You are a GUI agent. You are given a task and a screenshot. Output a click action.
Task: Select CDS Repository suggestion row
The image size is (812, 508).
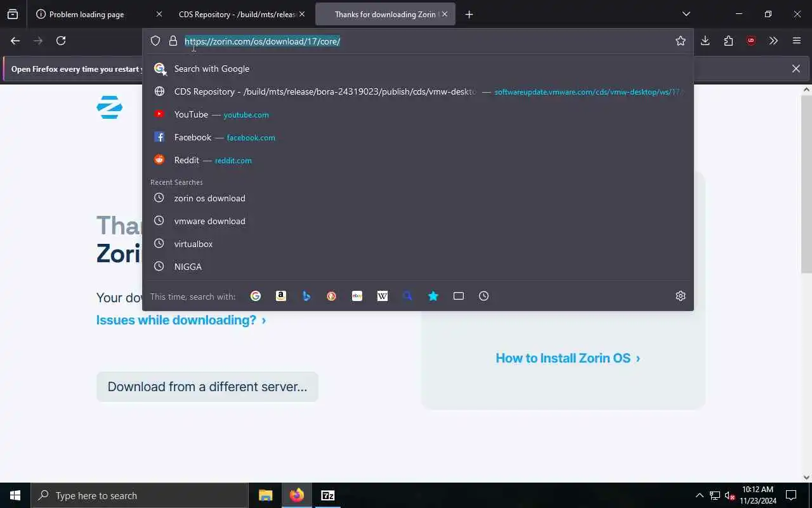[418, 91]
